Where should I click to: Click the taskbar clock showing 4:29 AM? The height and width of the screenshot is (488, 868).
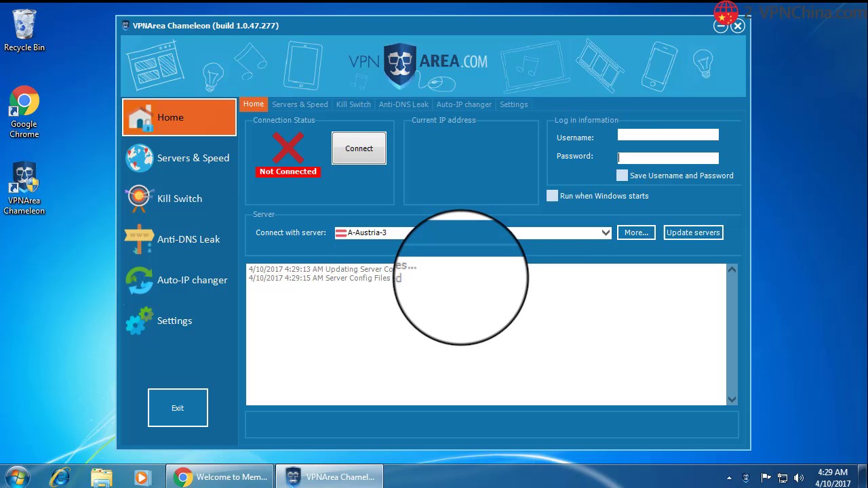point(832,478)
